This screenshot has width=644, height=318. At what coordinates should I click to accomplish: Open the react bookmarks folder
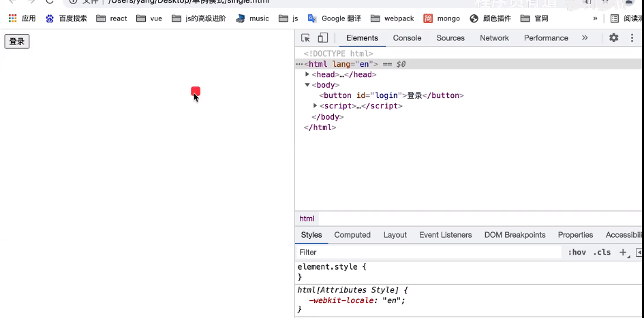[112, 18]
